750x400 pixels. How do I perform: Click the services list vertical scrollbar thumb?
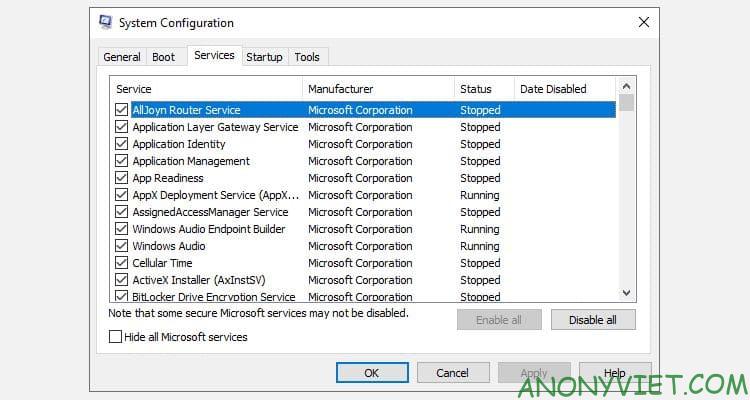tap(626, 103)
